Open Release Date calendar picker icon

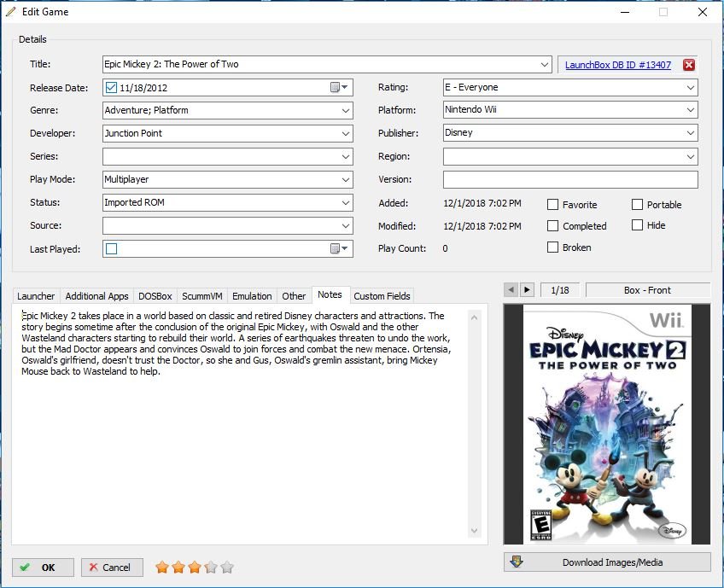point(339,87)
